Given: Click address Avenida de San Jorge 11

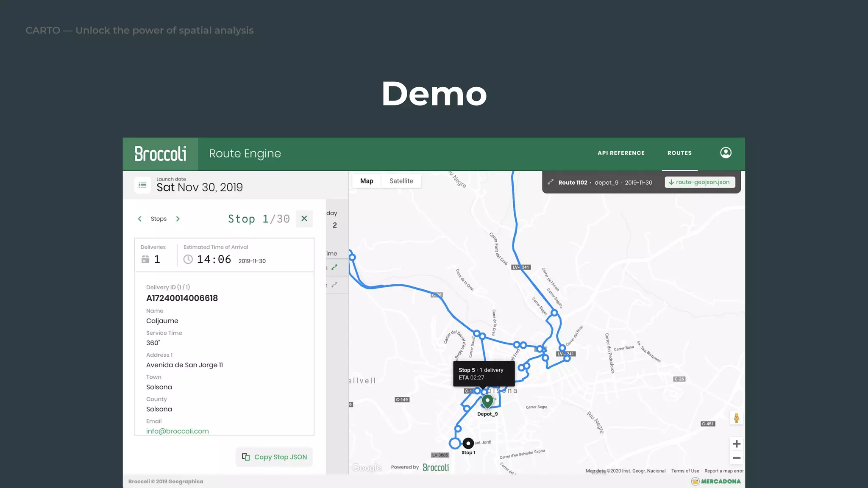Looking at the screenshot, I should [x=184, y=365].
